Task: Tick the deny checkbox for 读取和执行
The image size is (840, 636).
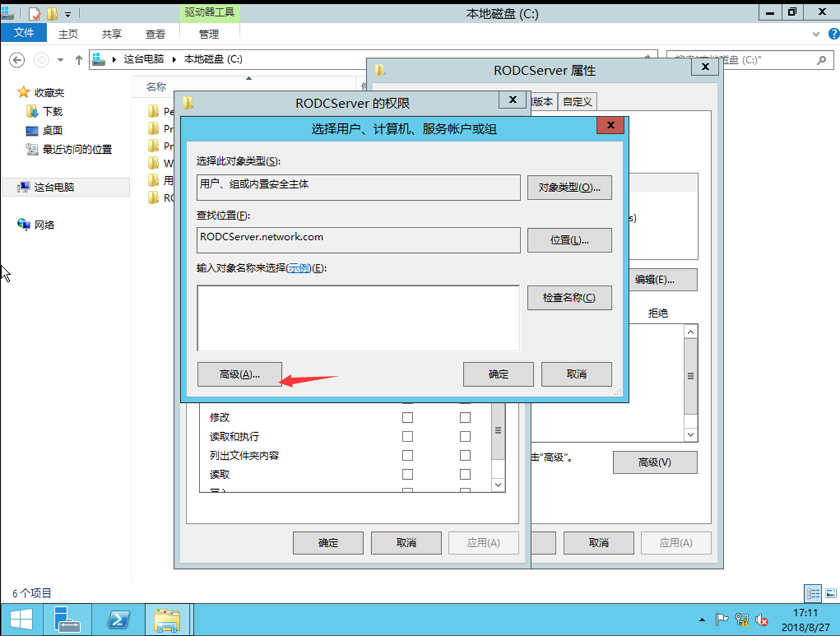Action: coord(465,436)
